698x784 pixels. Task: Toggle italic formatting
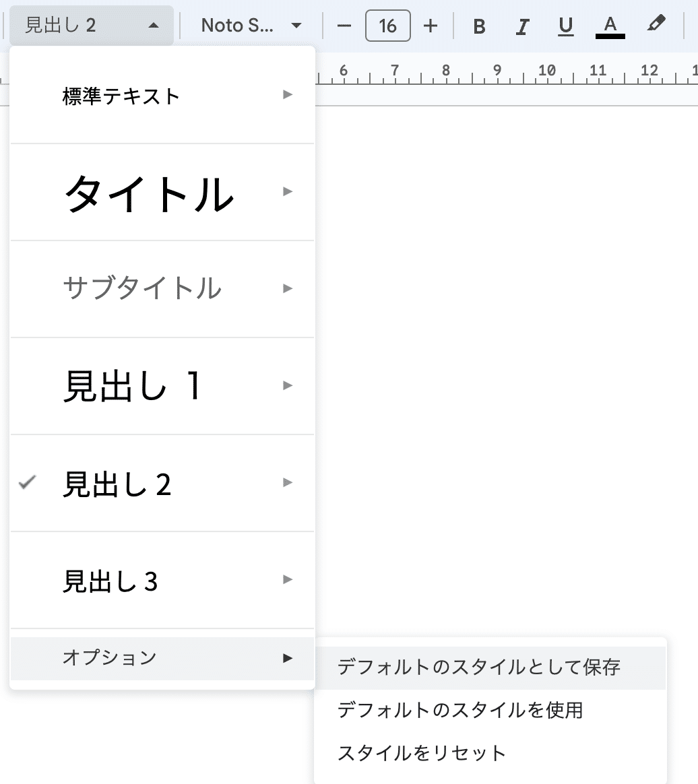coord(523,26)
